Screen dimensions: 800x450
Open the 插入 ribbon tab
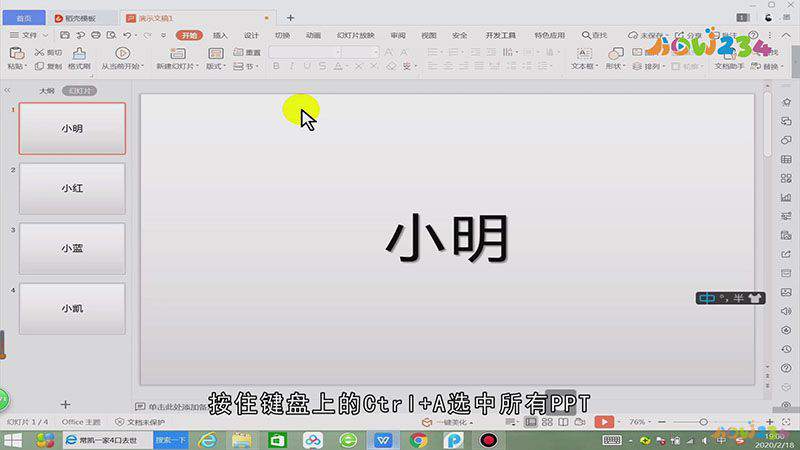(220, 35)
